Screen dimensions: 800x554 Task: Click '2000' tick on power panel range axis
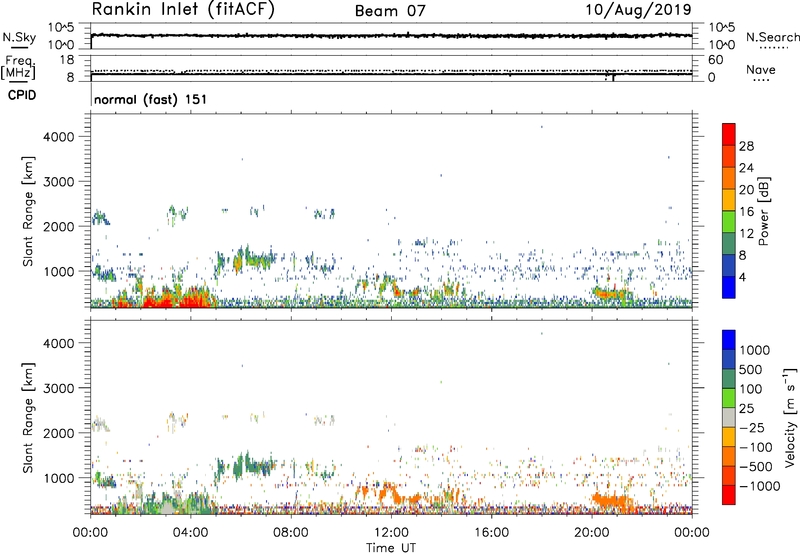[59, 226]
